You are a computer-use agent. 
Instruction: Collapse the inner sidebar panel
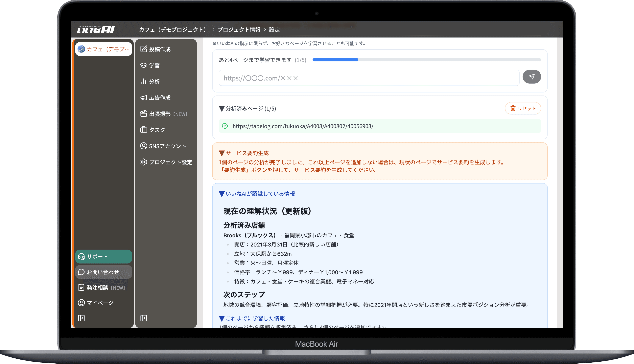pos(143,318)
